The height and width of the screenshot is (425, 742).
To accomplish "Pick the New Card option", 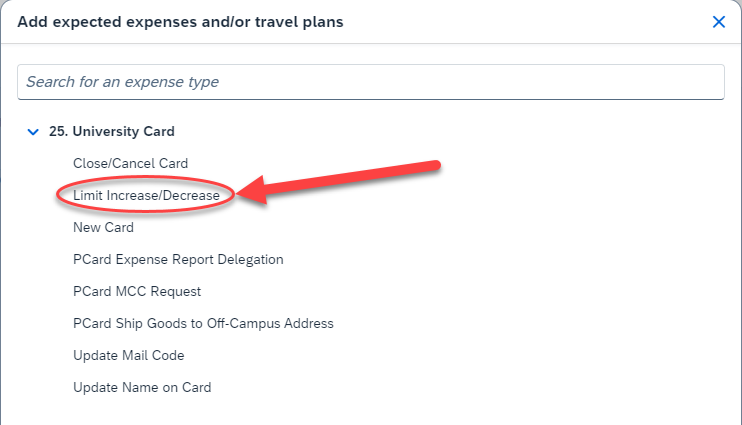I will pyautogui.click(x=103, y=227).
